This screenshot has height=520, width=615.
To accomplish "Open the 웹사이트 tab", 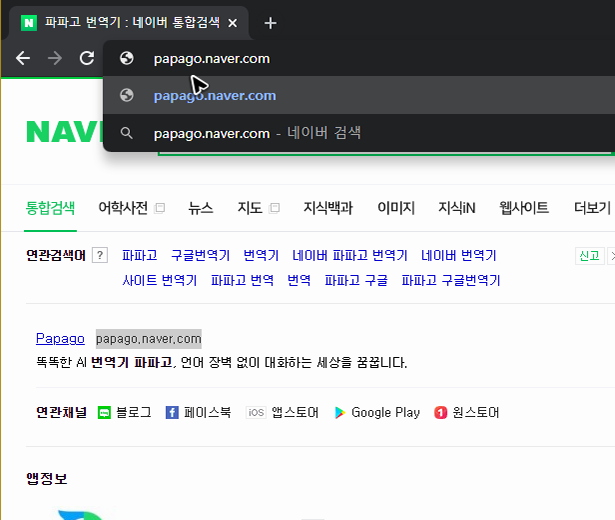I will point(524,208).
